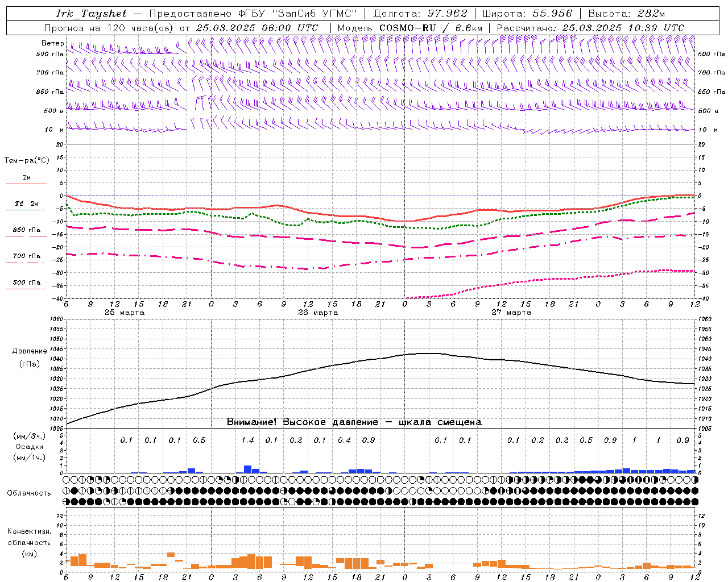This screenshot has width=728, height=582.
Task: Click the (мм/3ч.) precipitation unit label
Action: pyautogui.click(x=30, y=436)
